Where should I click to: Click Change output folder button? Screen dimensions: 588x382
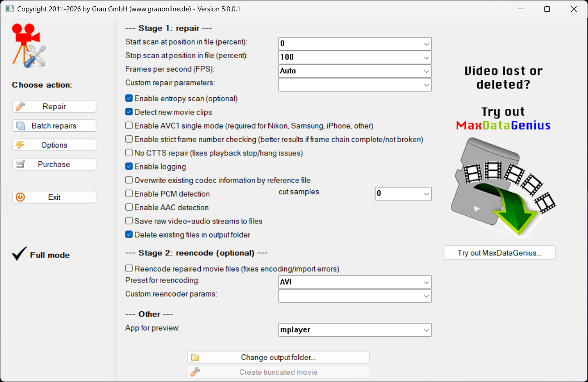278,357
